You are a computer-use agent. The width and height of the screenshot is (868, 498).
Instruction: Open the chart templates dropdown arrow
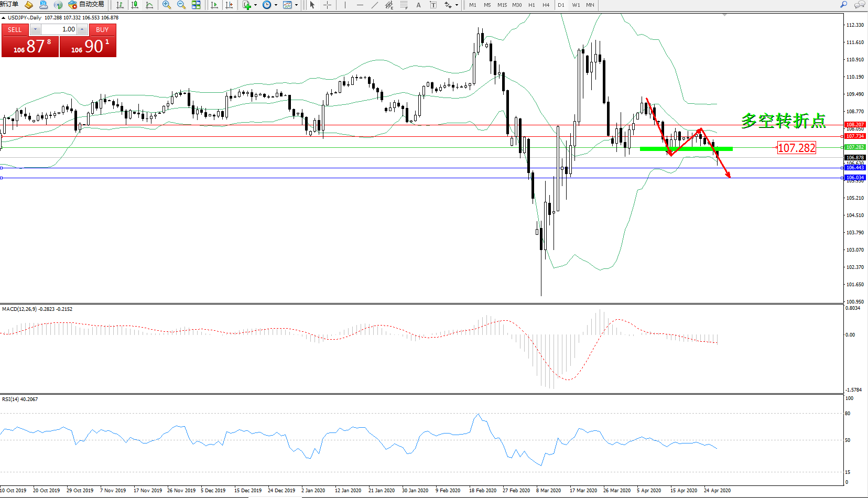click(x=297, y=5)
